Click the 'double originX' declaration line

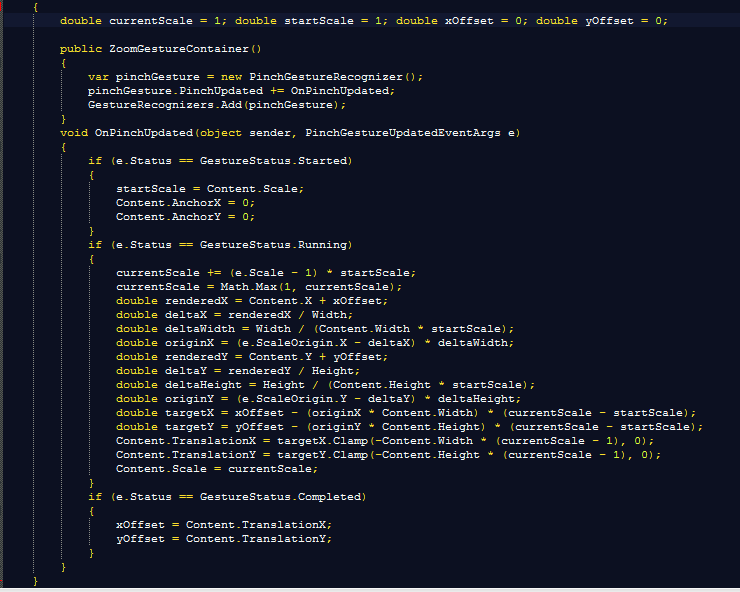click(315, 343)
